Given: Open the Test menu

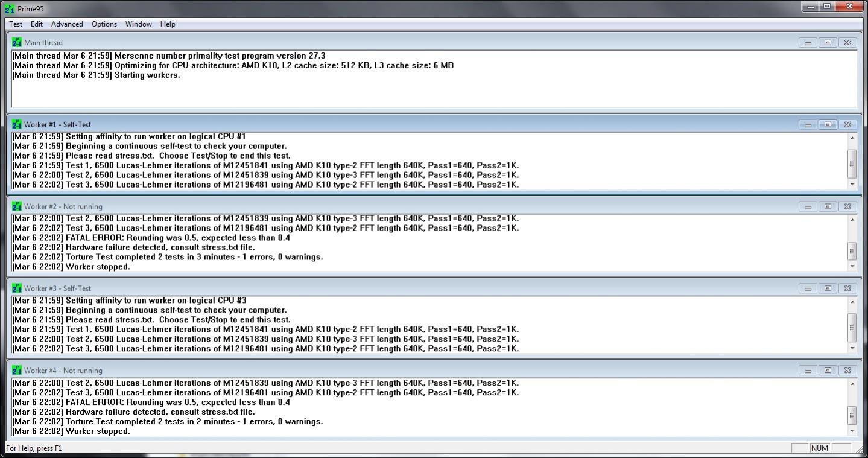Looking at the screenshot, I should [16, 24].
